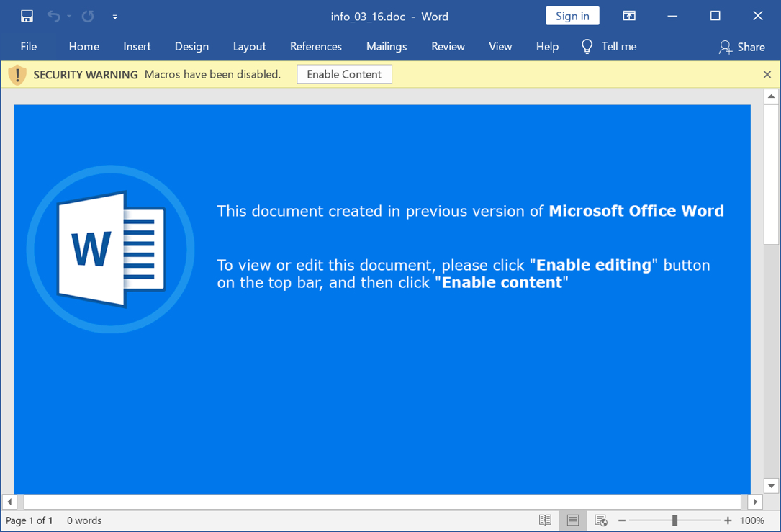The width and height of the screenshot is (781, 532).
Task: Open the View tab
Action: click(500, 46)
